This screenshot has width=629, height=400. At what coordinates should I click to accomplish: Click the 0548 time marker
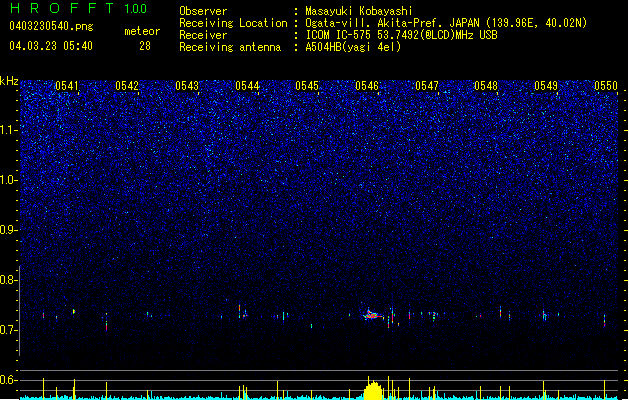486,86
